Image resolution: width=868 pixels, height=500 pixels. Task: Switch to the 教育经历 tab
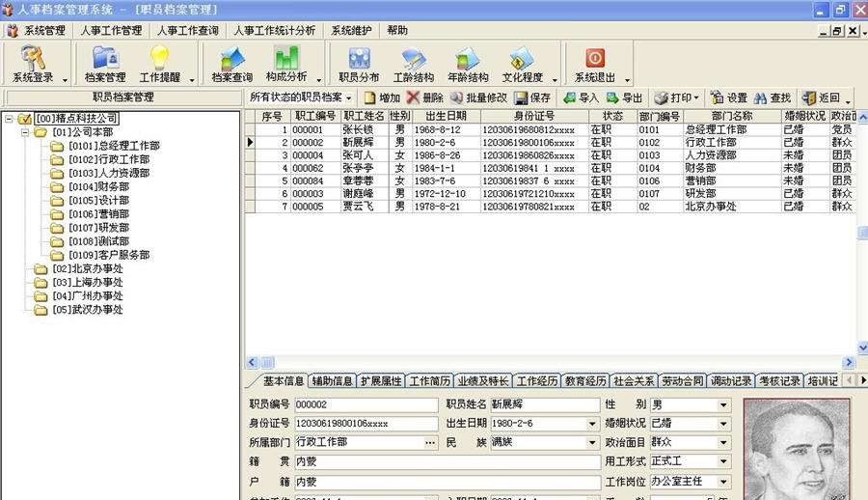(x=585, y=380)
